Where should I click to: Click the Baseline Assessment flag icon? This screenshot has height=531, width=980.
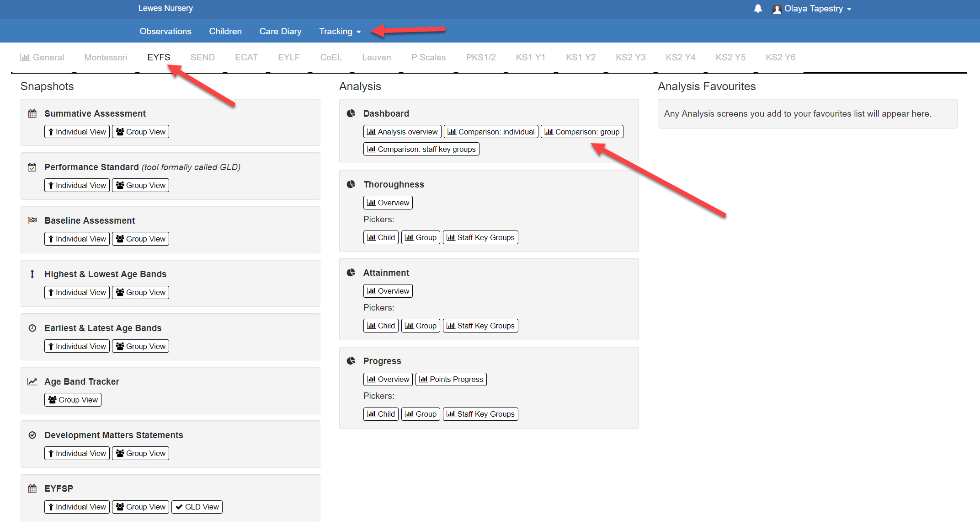point(32,220)
